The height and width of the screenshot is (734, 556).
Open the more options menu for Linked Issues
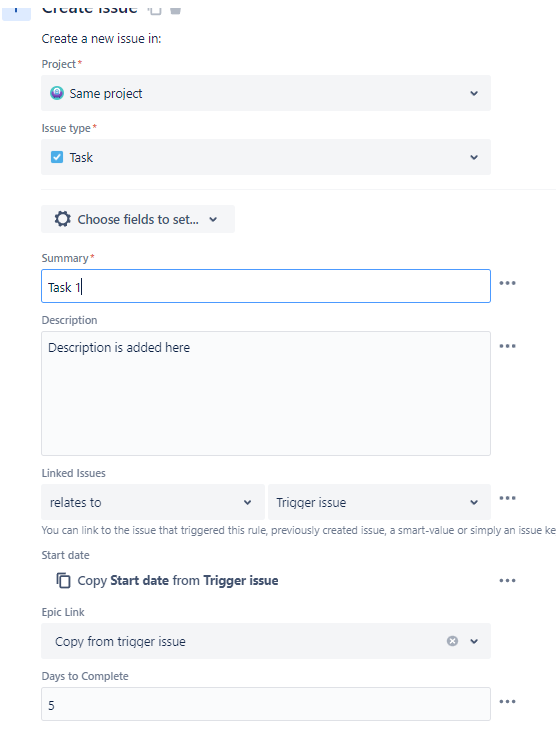coord(507,498)
